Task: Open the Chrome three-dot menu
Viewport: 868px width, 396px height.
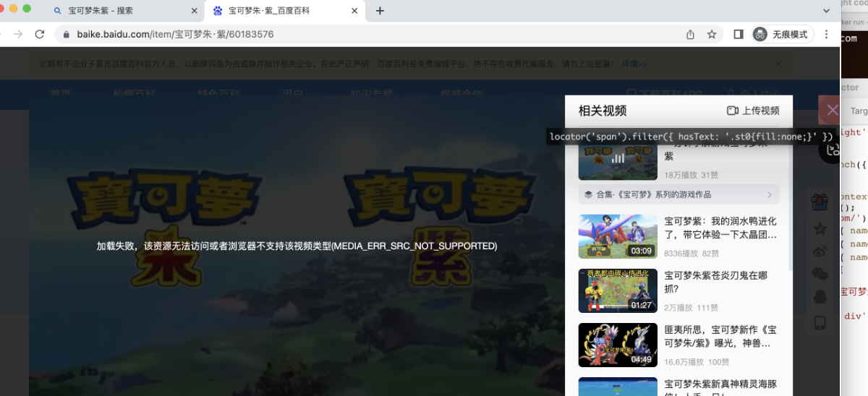Action: [827, 34]
